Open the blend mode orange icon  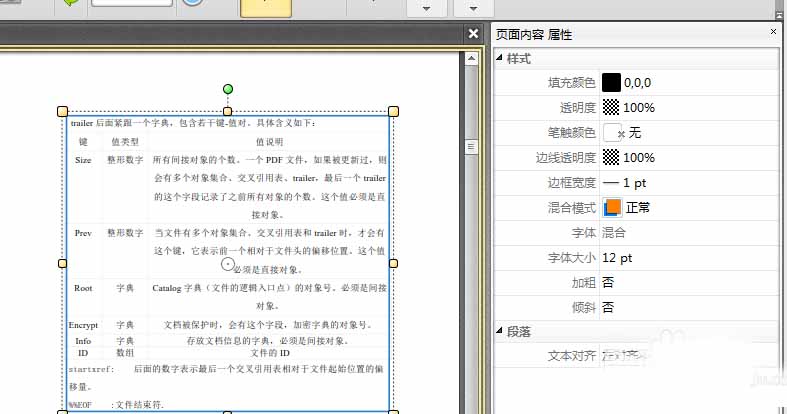(612, 208)
